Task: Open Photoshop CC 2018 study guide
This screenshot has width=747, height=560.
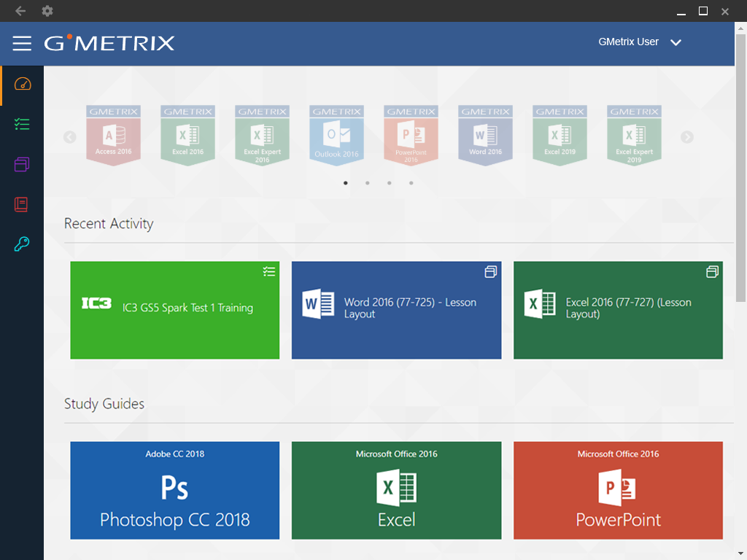Action: click(x=175, y=491)
